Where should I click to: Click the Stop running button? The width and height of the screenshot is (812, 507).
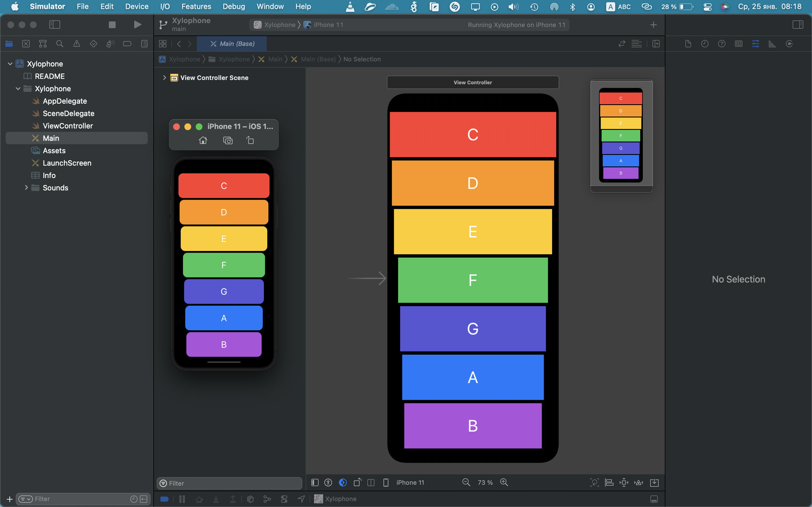tap(112, 25)
